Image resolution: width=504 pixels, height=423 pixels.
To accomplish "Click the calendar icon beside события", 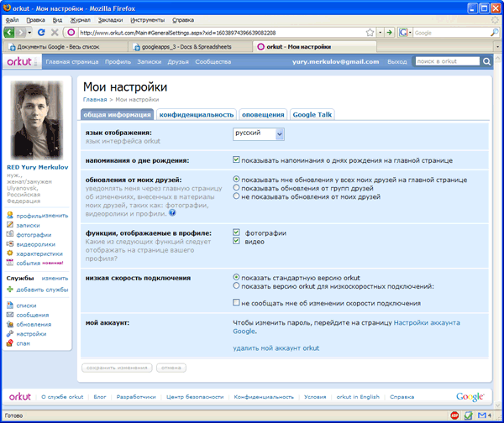I will coord(10,263).
